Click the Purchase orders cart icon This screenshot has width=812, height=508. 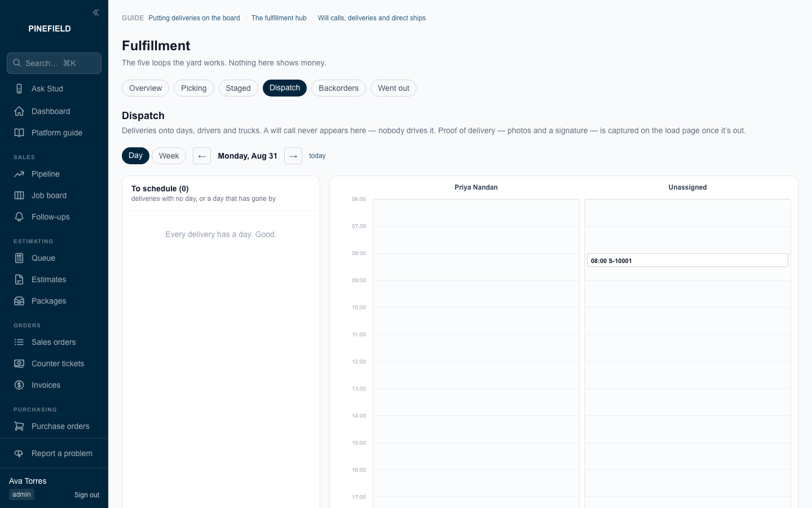pos(19,426)
